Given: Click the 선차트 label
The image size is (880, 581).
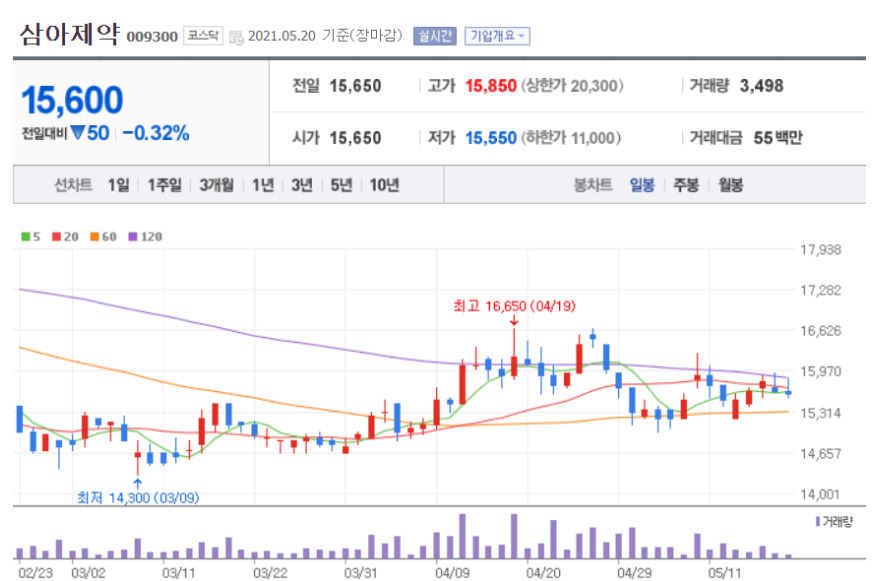Looking at the screenshot, I should click(x=73, y=185).
